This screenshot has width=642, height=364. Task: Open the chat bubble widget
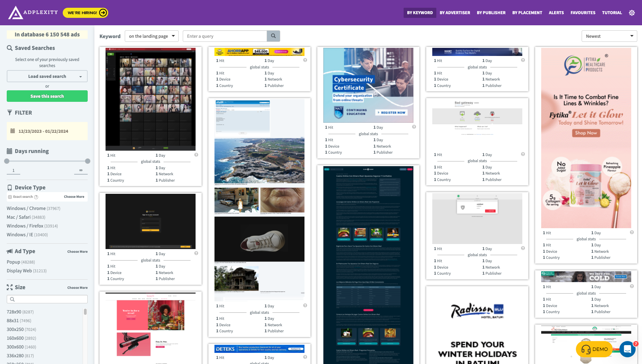click(627, 349)
